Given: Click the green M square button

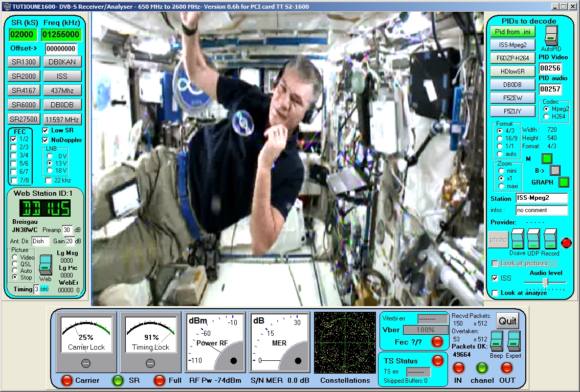Looking at the screenshot, I should tap(547, 159).
